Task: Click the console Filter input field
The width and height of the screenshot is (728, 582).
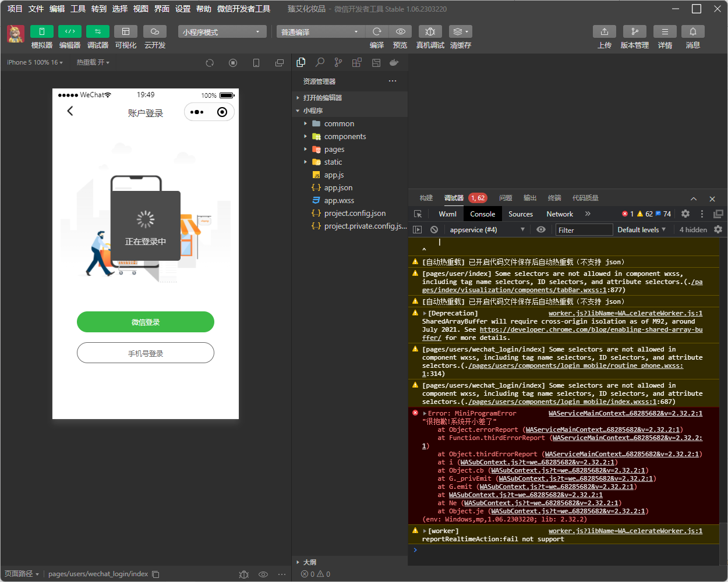Action: click(x=584, y=230)
